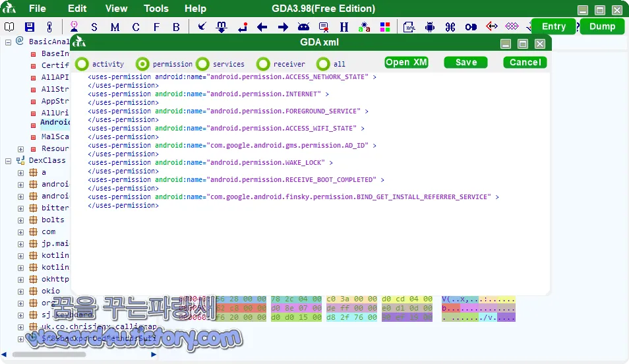This screenshot has width=629, height=364.
Task: Click the chain link icon in toolbar
Action: (x=49, y=27)
